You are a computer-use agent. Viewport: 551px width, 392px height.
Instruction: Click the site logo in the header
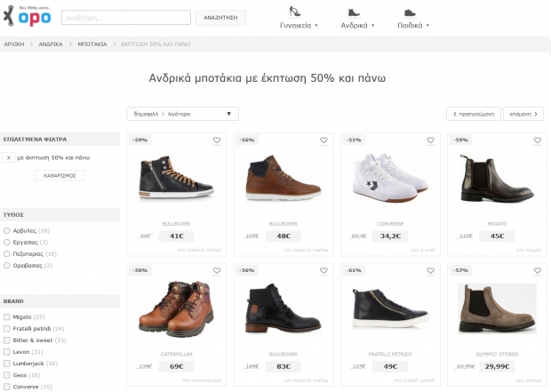tap(27, 16)
